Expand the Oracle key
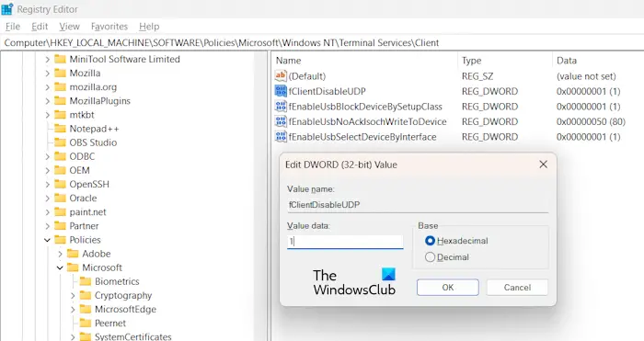 47,199
